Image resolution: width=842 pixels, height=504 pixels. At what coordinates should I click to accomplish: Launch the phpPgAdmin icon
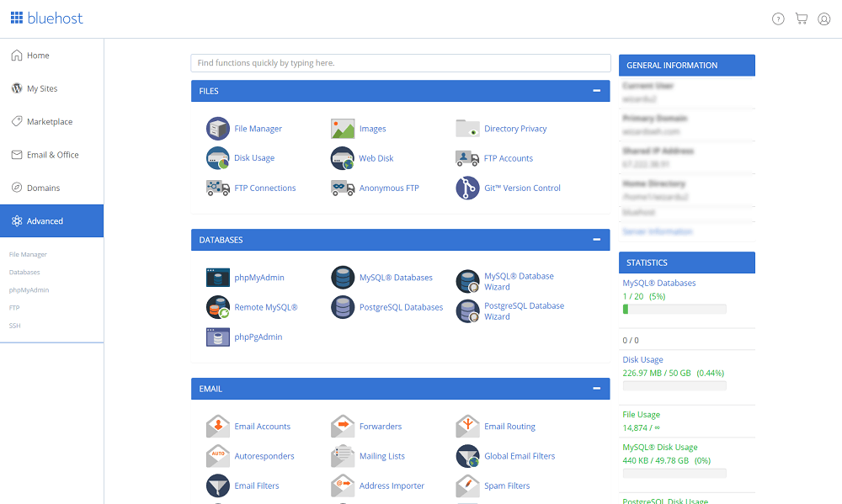(x=217, y=337)
